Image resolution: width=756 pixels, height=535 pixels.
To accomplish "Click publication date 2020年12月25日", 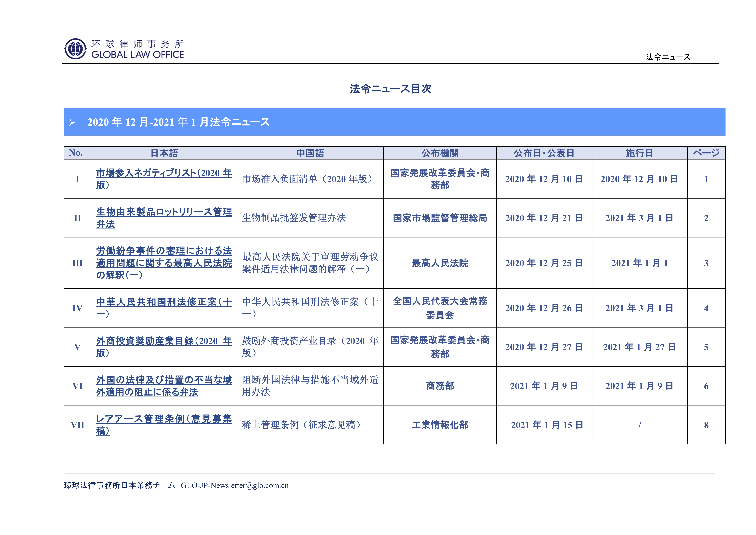I will pos(544,263).
